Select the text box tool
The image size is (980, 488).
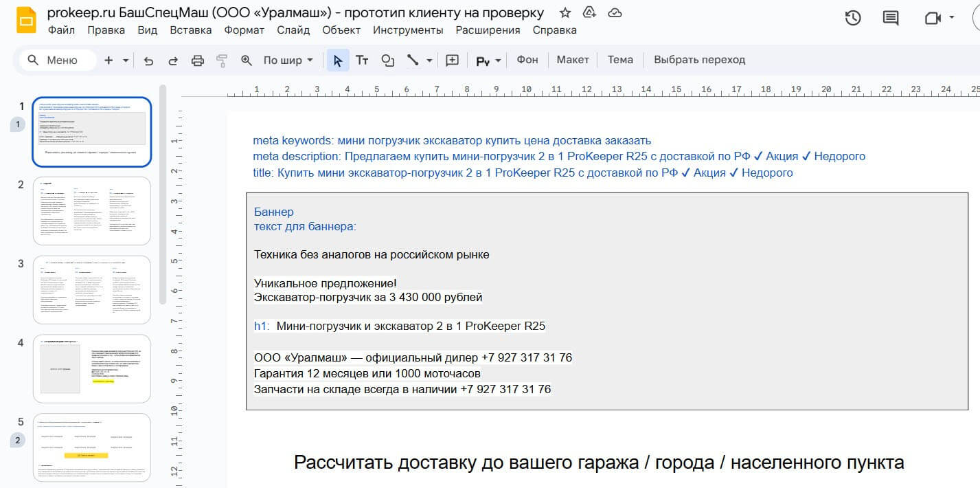pos(362,60)
